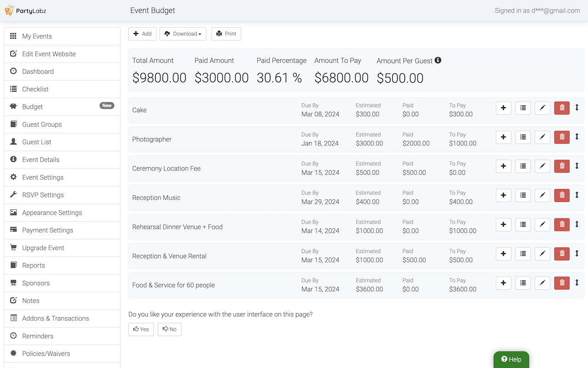Screen dimensions: 588x368
Task: Open list icon for Cake row
Action: click(x=523, y=108)
